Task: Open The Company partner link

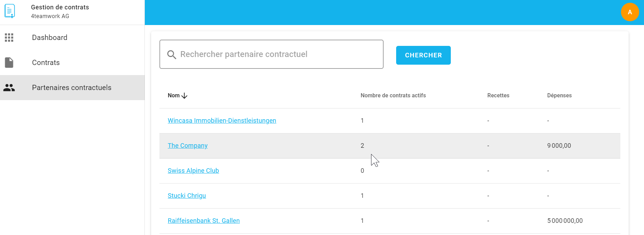Action: 188,146
